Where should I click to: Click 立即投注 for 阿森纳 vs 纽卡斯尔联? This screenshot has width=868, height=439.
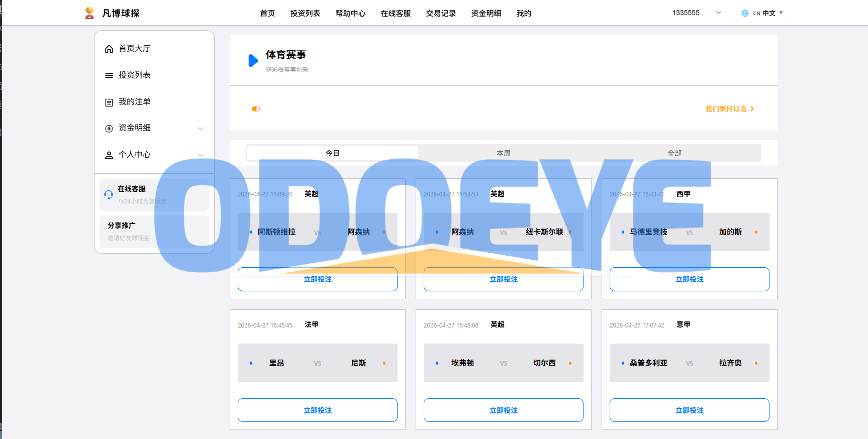pos(504,279)
